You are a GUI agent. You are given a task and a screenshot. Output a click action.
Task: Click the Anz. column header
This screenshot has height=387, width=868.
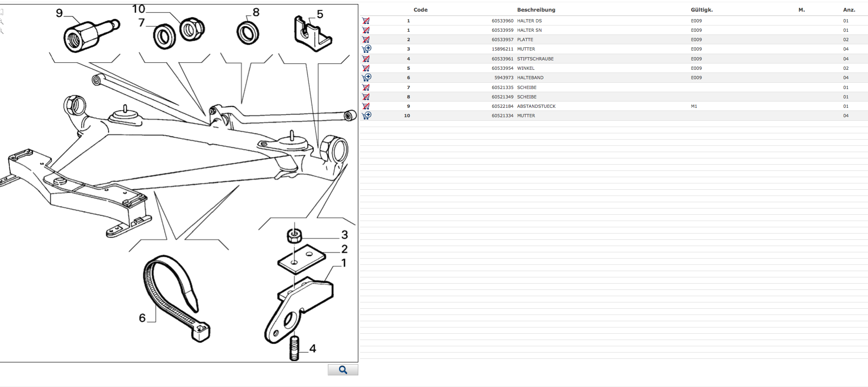click(x=849, y=10)
